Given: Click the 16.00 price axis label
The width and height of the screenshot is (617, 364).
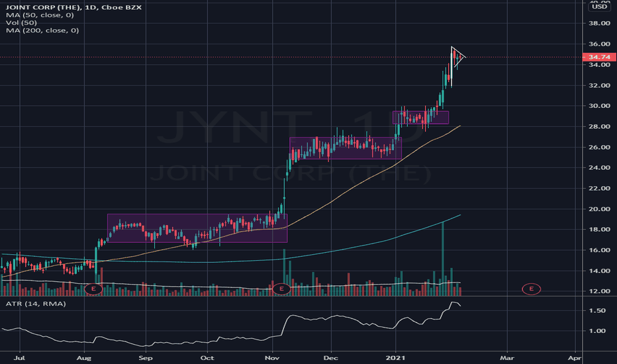Looking at the screenshot, I should click(599, 250).
